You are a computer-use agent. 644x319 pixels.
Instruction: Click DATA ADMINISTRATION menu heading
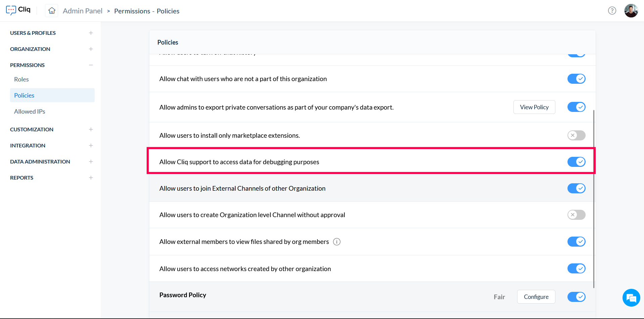coord(40,162)
